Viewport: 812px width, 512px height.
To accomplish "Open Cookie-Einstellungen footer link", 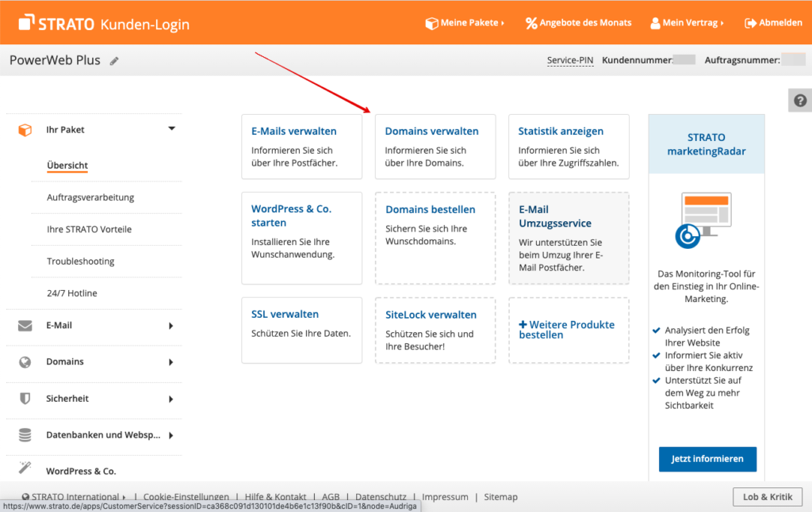I will (186, 497).
